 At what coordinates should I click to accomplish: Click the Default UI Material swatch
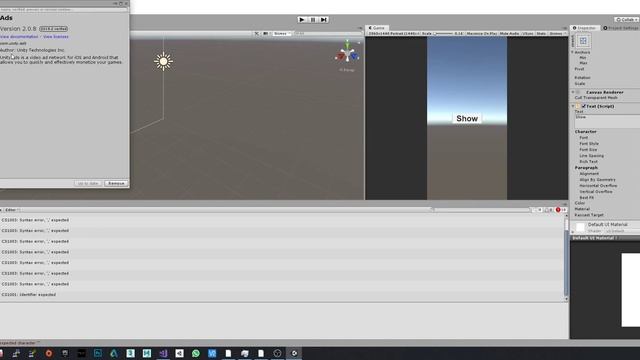pos(580,228)
